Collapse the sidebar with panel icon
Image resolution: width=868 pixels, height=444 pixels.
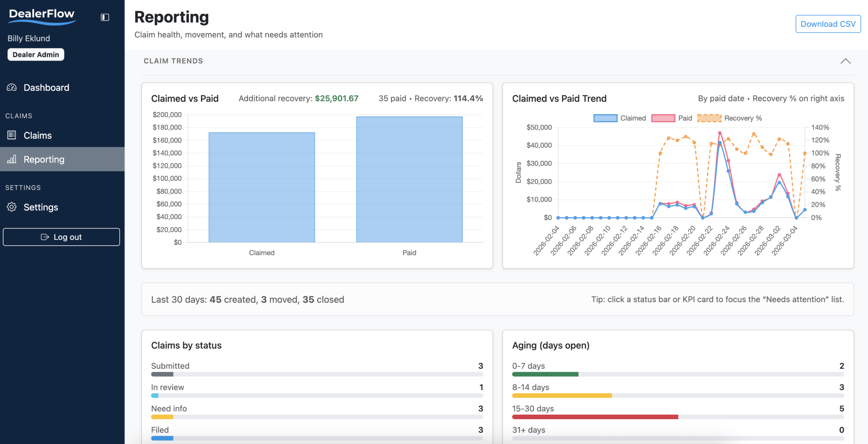[x=105, y=17]
